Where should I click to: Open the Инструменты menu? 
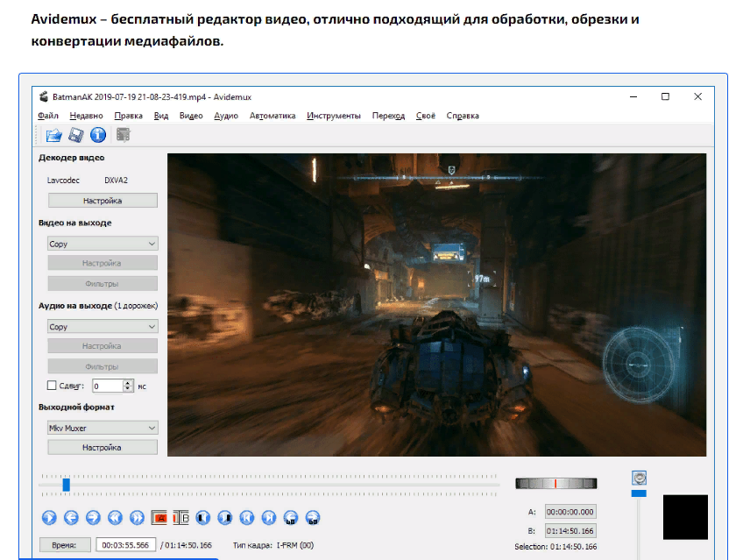pos(334,116)
